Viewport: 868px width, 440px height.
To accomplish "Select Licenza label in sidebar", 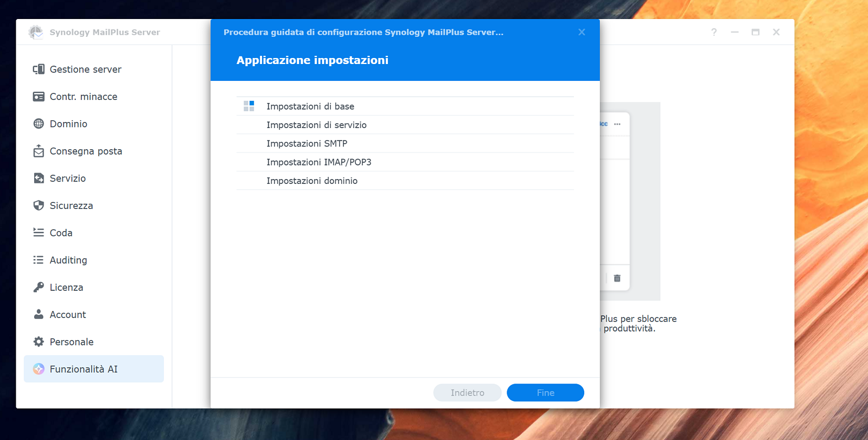I will point(67,287).
